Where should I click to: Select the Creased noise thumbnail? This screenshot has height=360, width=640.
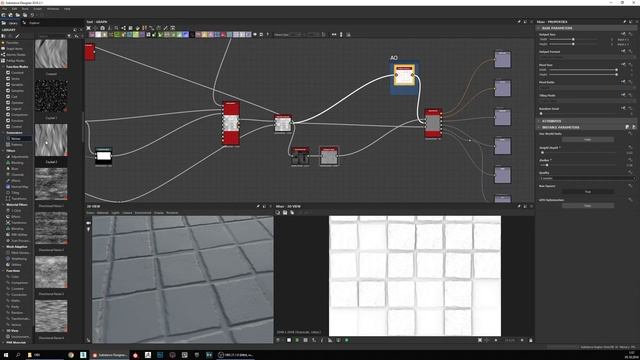click(51, 54)
